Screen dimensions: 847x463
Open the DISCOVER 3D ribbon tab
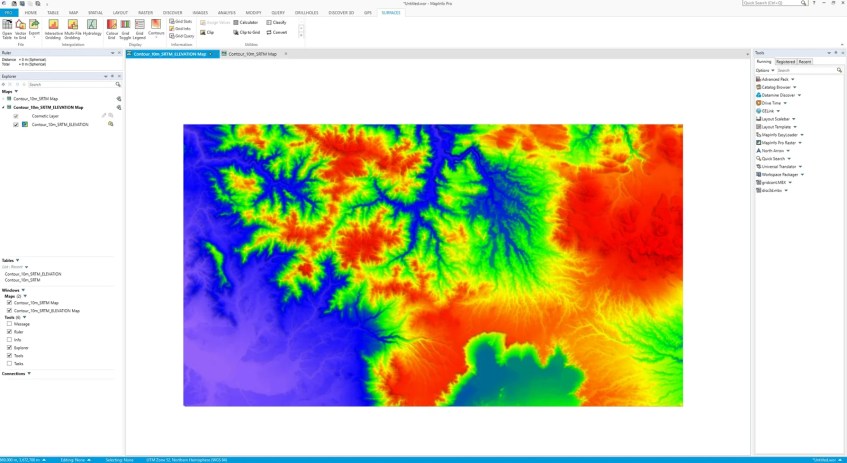pyautogui.click(x=341, y=12)
